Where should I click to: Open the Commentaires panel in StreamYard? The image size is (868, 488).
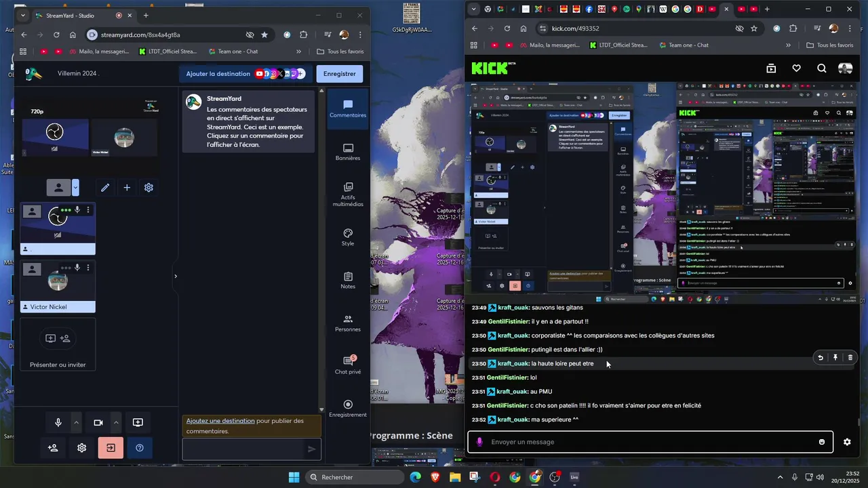(348, 109)
